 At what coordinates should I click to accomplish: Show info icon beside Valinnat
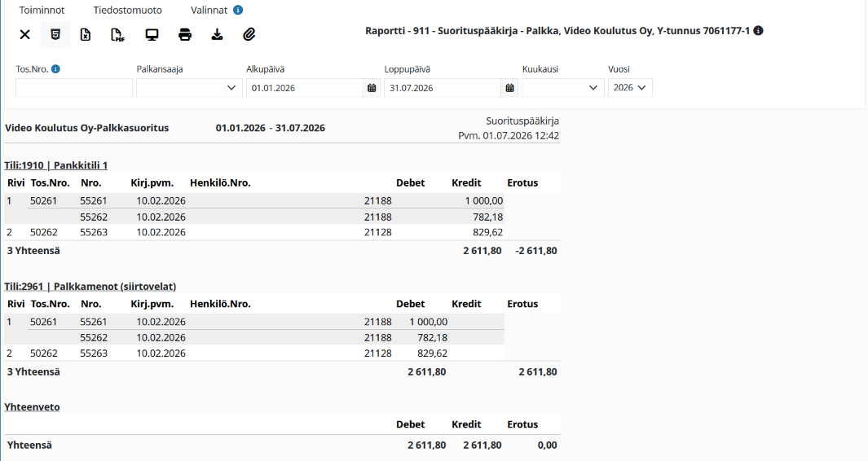click(x=238, y=10)
